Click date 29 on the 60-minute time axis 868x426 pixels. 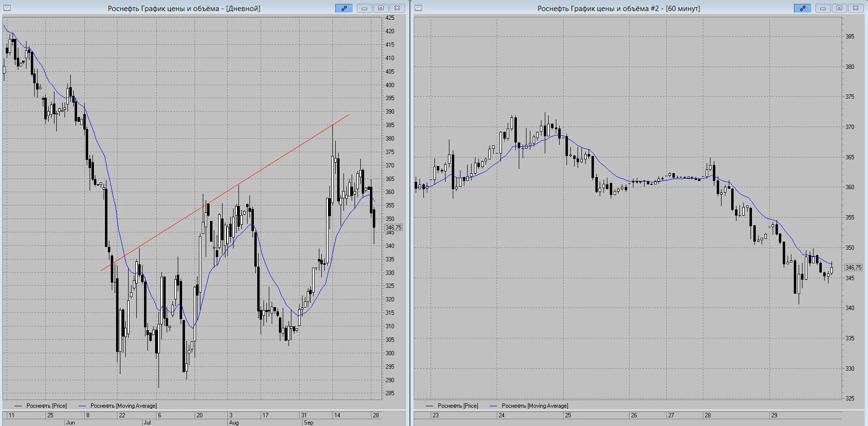[774, 415]
